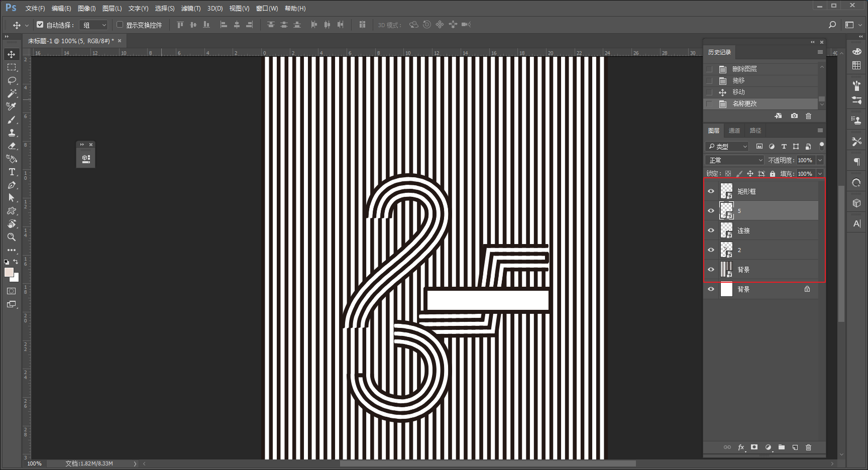Click the Auto-Align Layers icon
This screenshot has height=470, width=868.
[x=362, y=25]
